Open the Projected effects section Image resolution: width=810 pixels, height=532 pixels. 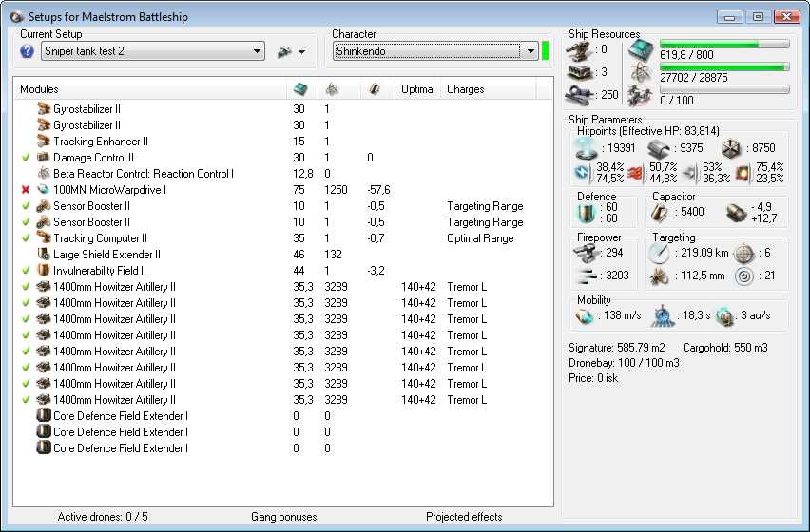coord(464,517)
